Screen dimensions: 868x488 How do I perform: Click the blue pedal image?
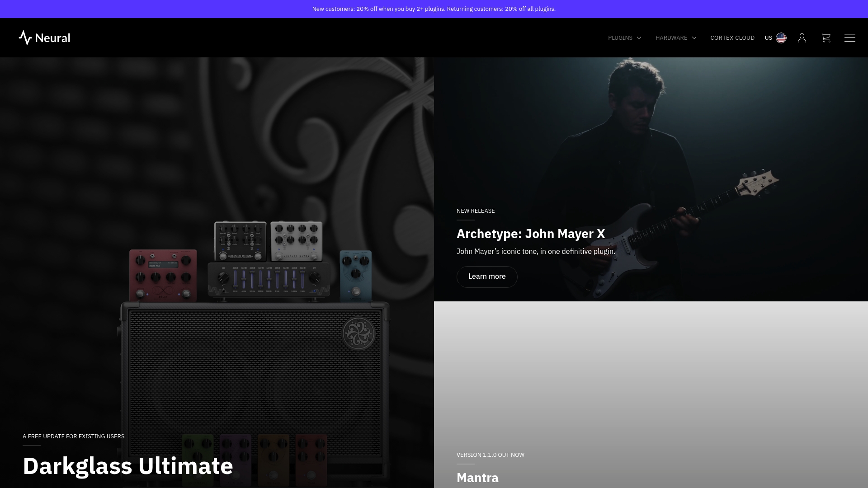click(356, 276)
